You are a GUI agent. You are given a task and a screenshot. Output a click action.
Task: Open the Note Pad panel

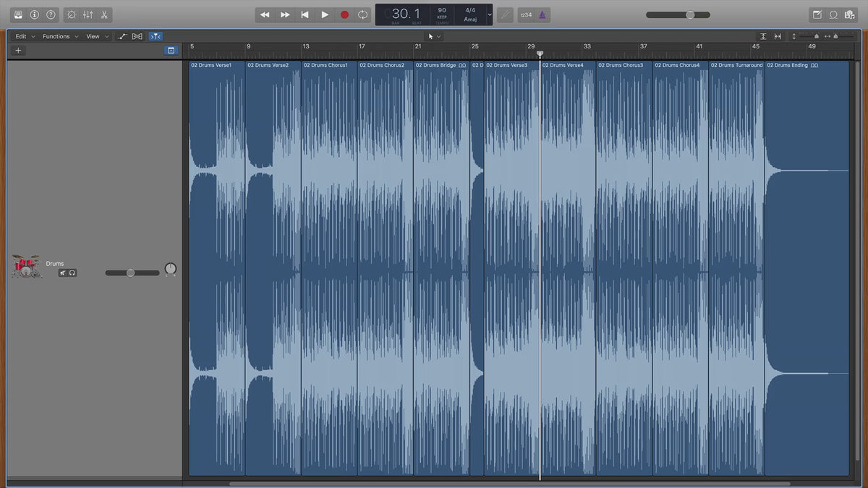click(817, 14)
